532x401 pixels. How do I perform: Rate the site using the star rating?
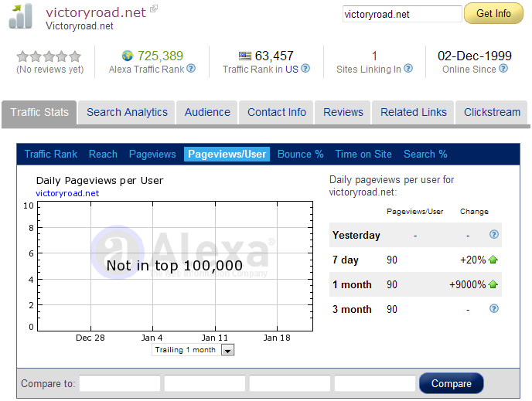point(49,56)
